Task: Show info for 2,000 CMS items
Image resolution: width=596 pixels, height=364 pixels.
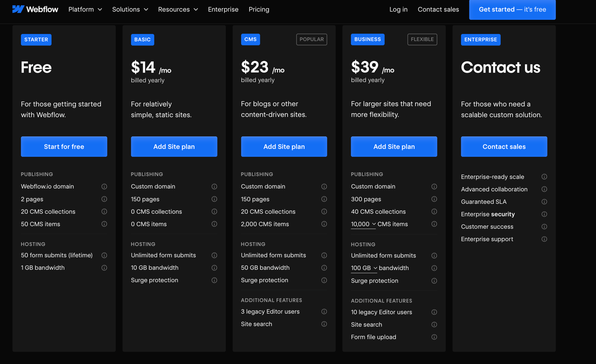Action: (x=324, y=224)
